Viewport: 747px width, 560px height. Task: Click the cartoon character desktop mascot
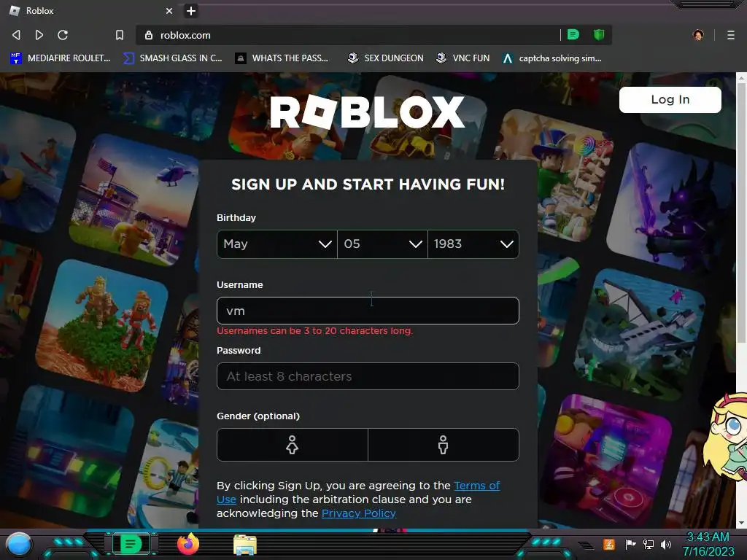pyautogui.click(x=727, y=437)
